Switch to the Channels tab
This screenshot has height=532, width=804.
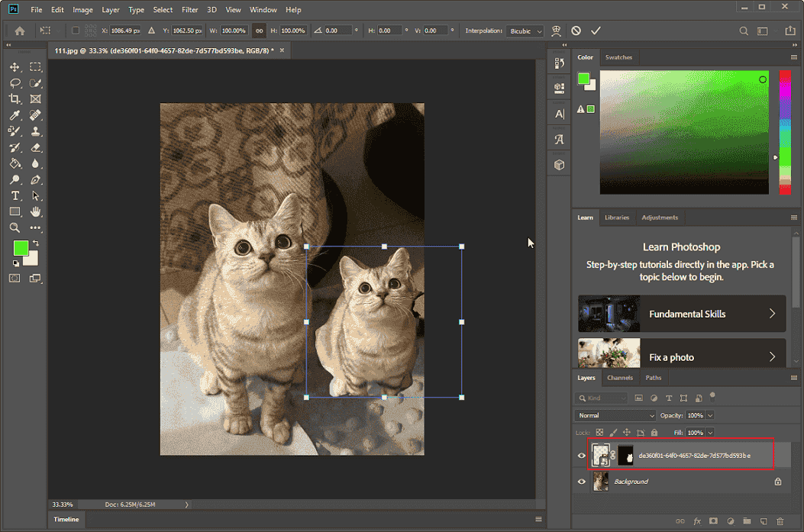[x=620, y=377]
